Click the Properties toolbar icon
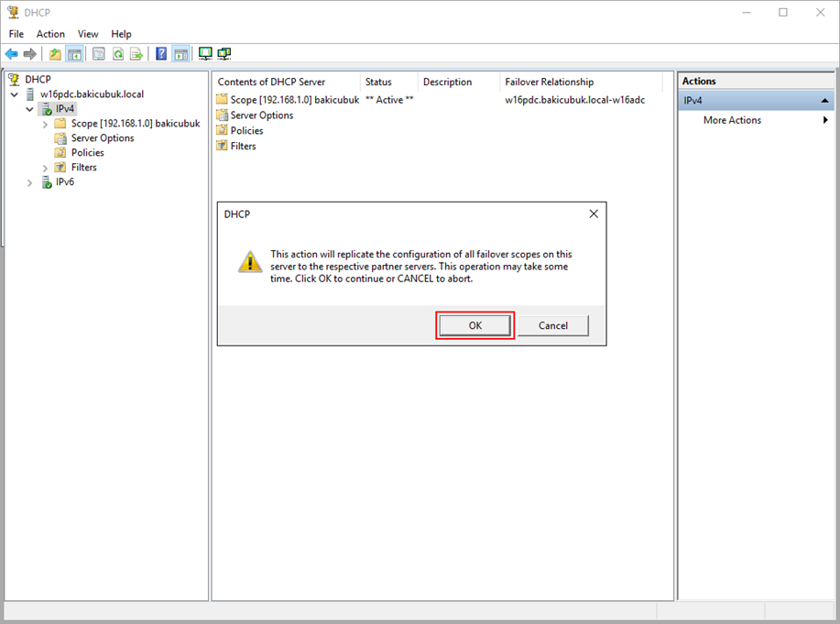840x624 pixels. pos(99,54)
